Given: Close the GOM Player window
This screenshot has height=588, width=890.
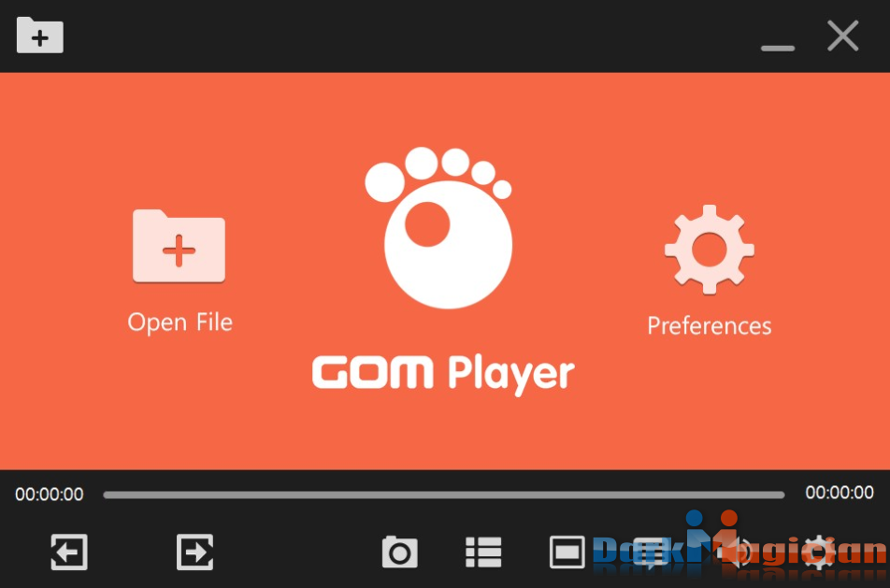Looking at the screenshot, I should (x=843, y=36).
